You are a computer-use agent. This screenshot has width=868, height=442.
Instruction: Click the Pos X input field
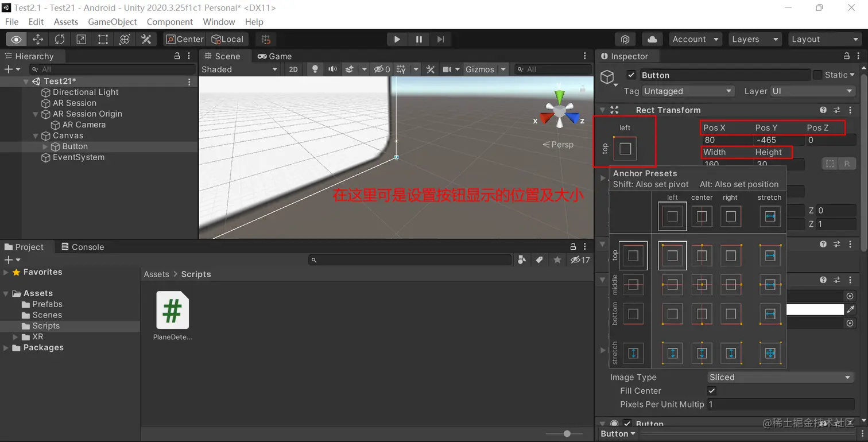727,139
